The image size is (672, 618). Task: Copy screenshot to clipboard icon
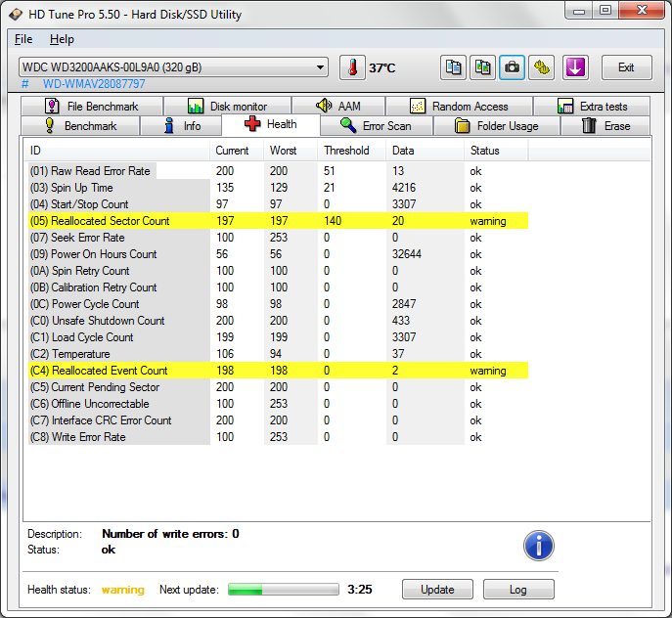coord(482,67)
